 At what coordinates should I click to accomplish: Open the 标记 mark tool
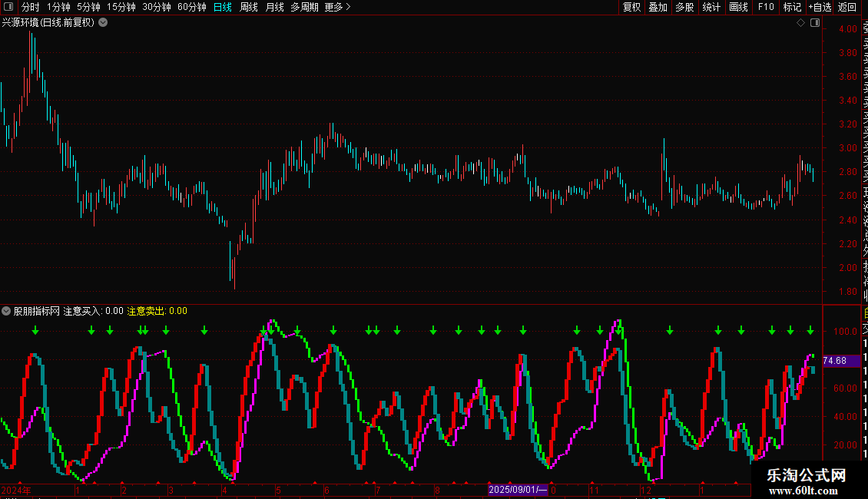tap(792, 7)
